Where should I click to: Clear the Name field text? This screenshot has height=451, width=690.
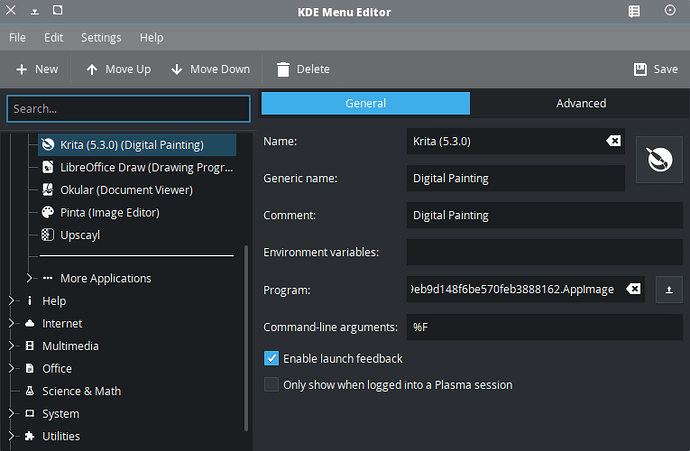[613, 141]
